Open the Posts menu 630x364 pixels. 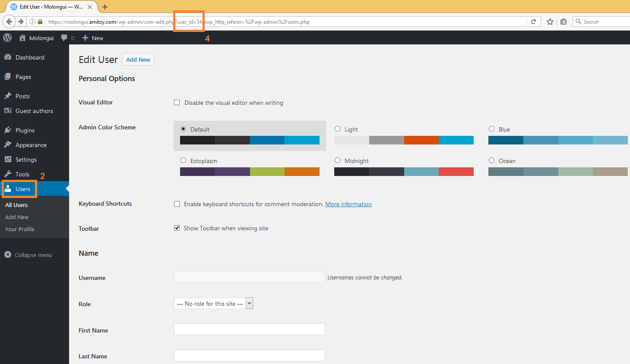click(x=22, y=96)
